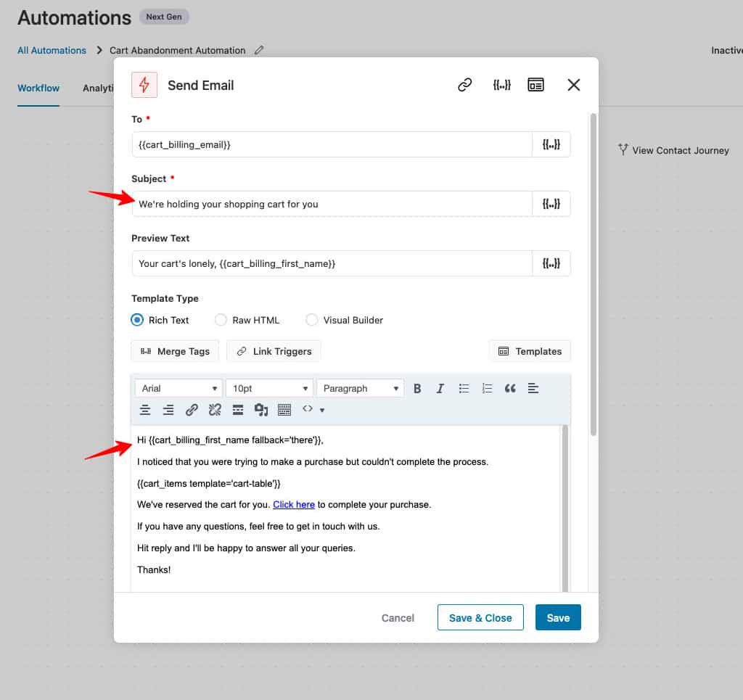Open templates icon in dialog header
743x700 pixels.
535,85
